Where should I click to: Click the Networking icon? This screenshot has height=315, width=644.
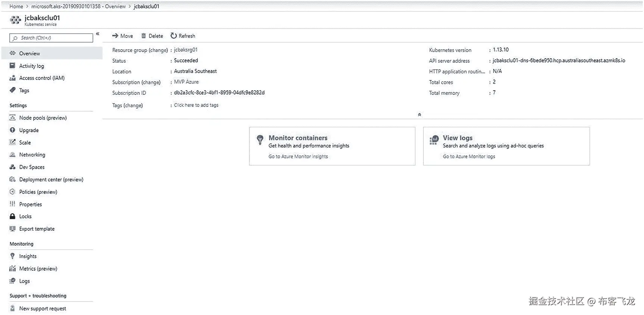pyautogui.click(x=12, y=155)
